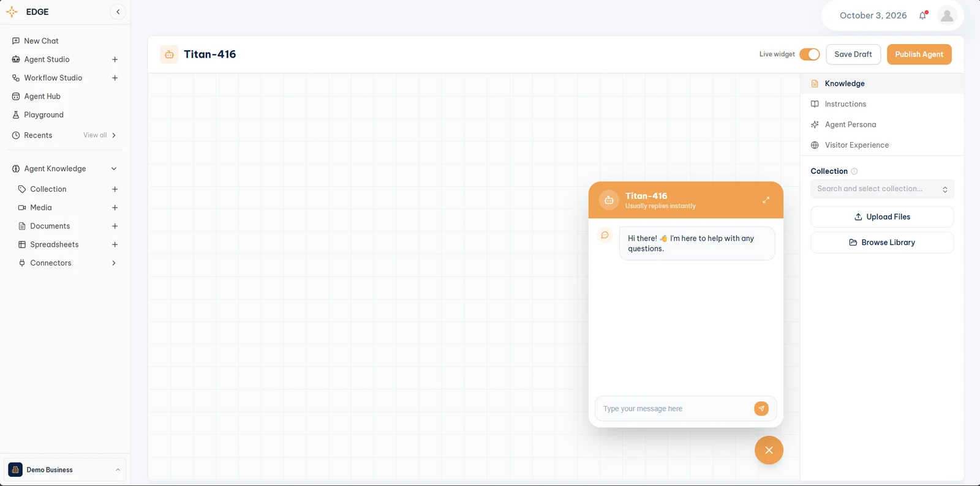
Task: Open the Recents View all list
Action: [99, 135]
